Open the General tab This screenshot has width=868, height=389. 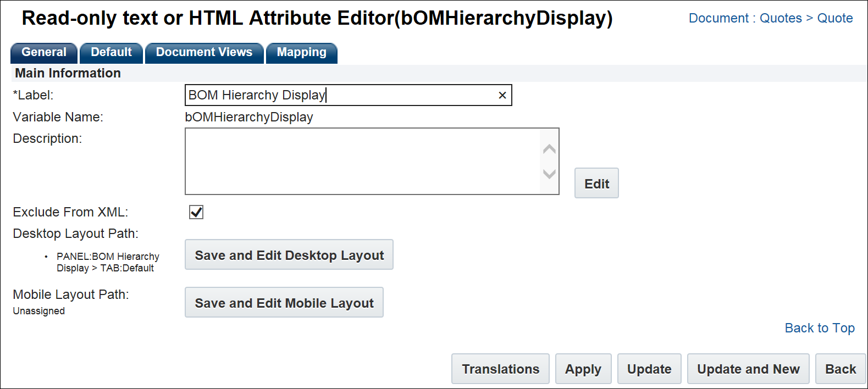[44, 53]
